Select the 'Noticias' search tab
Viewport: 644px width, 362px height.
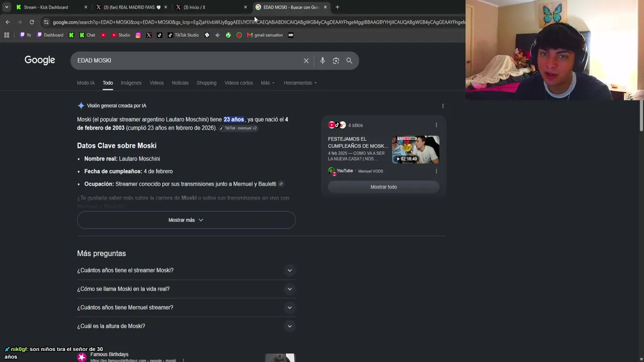coord(180,83)
